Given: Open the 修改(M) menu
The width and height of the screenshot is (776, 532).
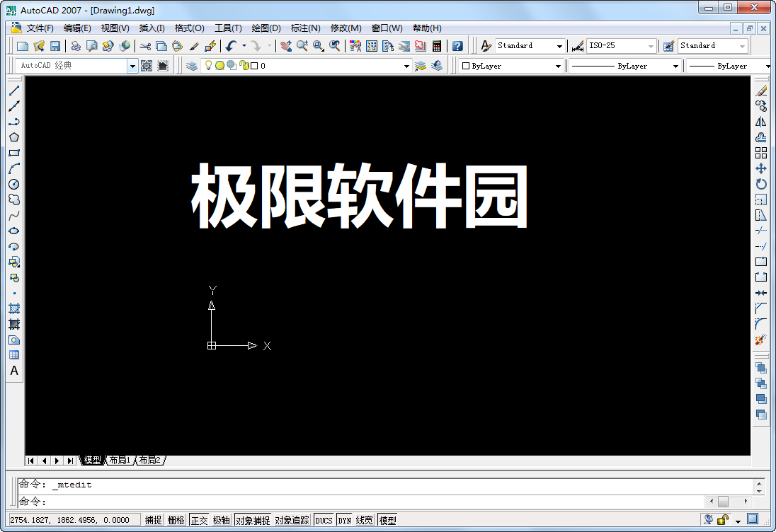Looking at the screenshot, I should coord(346,28).
